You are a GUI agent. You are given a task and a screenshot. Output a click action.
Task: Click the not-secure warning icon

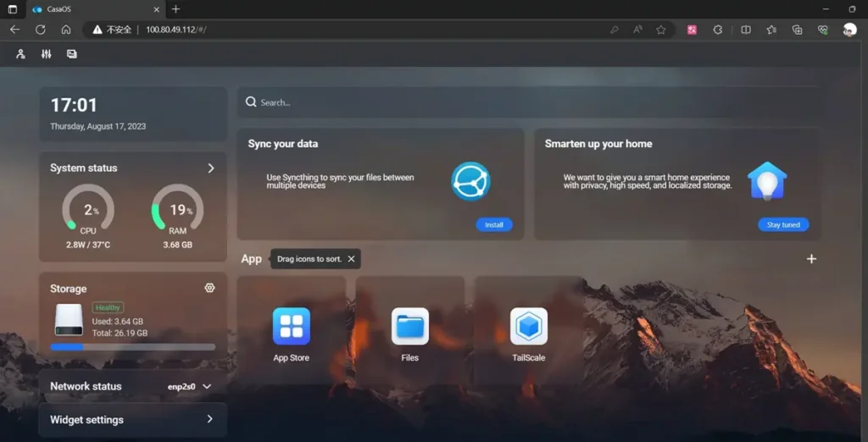click(97, 30)
